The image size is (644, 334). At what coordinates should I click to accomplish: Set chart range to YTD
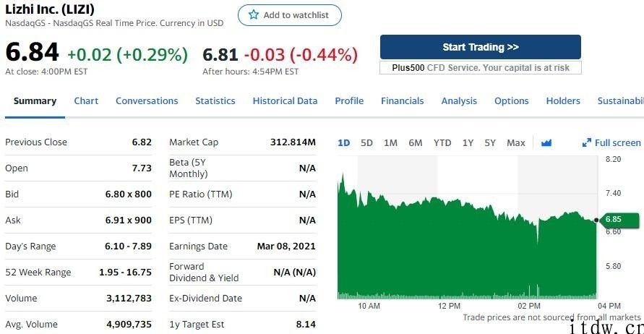[442, 143]
